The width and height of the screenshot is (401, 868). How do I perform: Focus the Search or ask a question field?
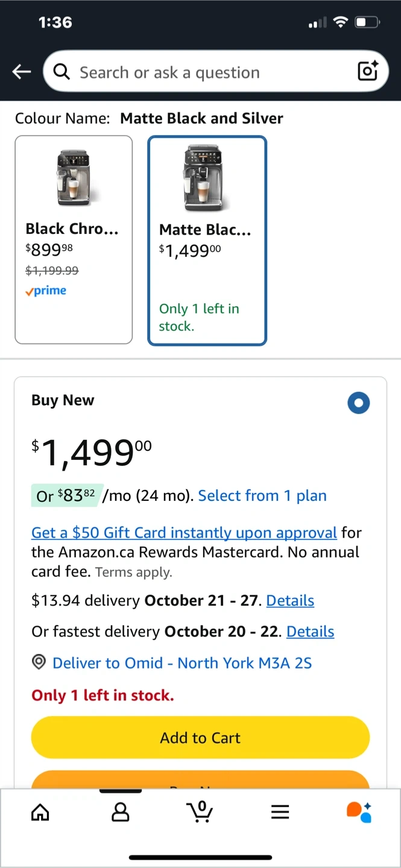coord(211,72)
